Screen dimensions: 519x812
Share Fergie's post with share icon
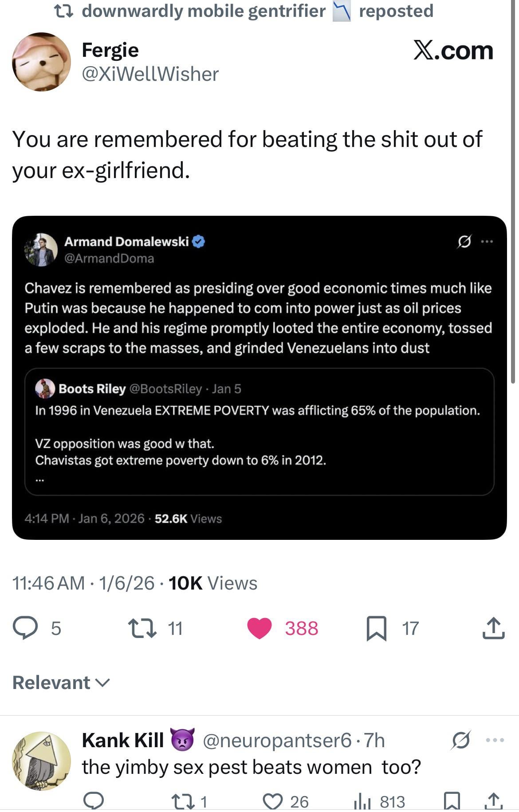(493, 628)
